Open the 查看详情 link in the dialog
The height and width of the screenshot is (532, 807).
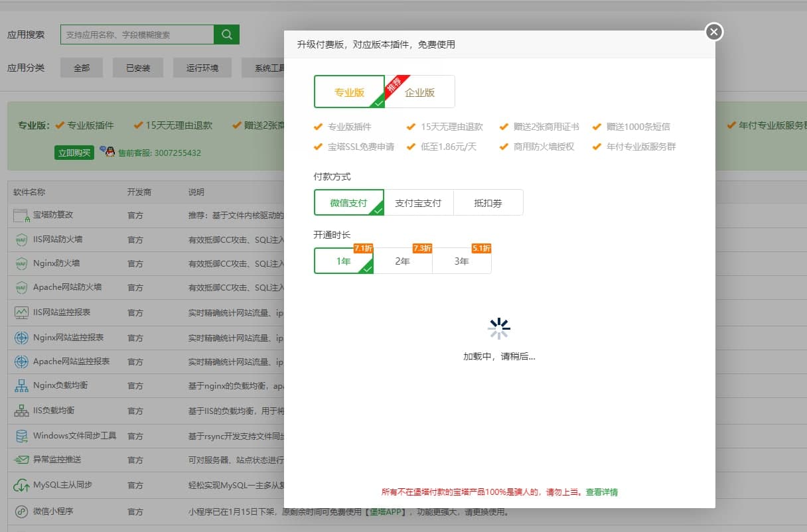coord(602,492)
